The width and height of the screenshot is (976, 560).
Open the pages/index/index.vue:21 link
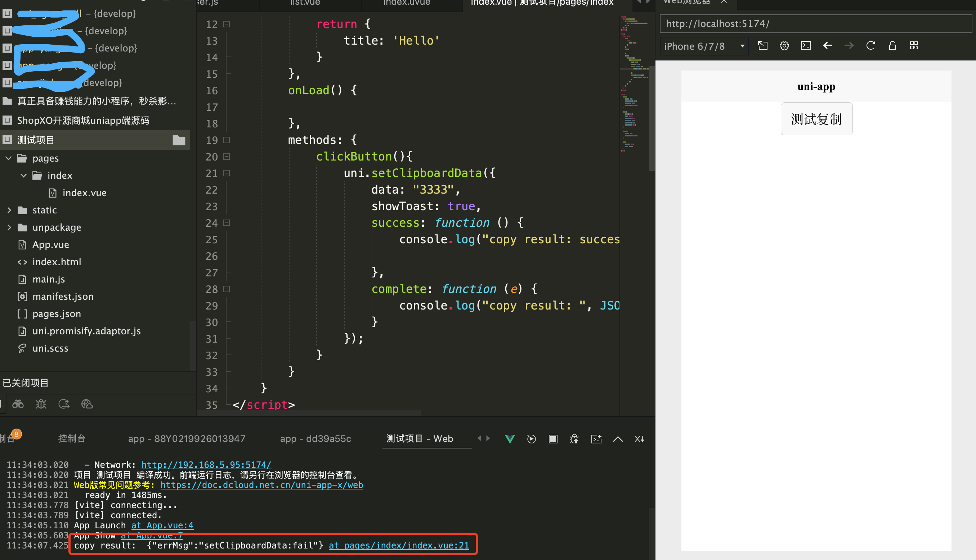tap(399, 545)
